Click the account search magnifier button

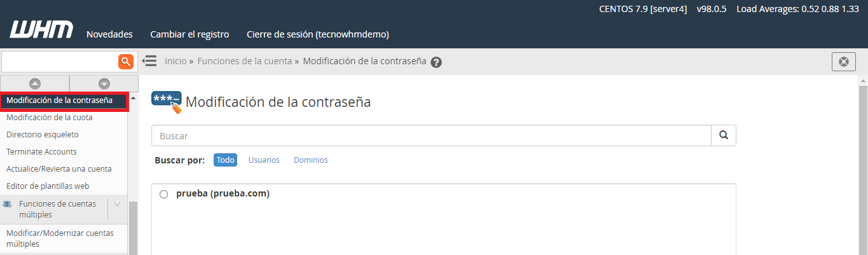[x=723, y=135]
